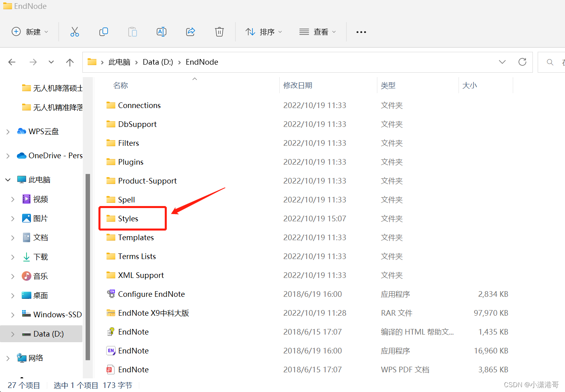
Task: Select the Plugins folder name
Action: 131,162
